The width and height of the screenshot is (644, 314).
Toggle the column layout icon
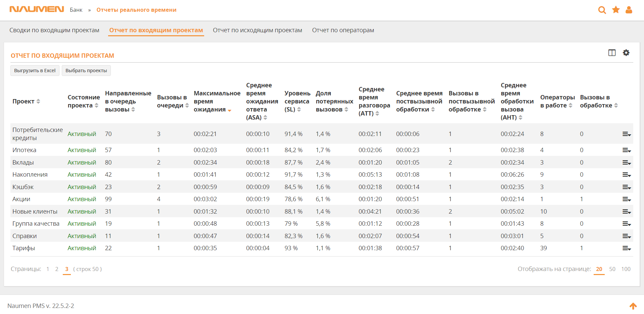[612, 53]
